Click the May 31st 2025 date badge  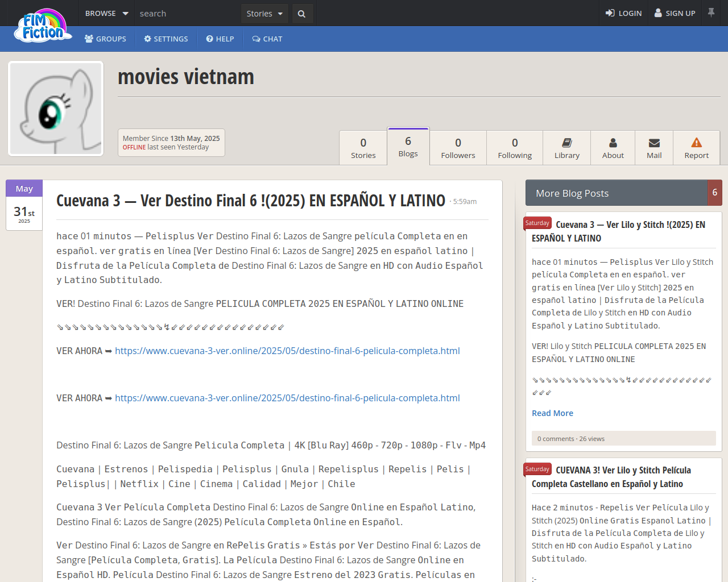[24, 205]
